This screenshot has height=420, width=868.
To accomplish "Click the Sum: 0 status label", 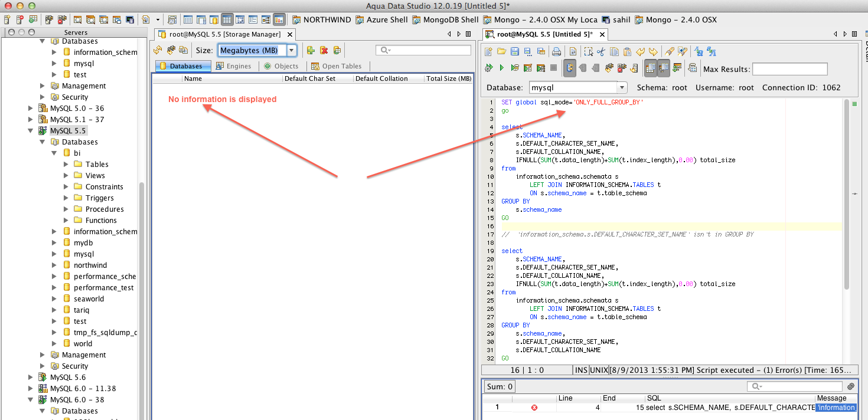I will 500,386.
